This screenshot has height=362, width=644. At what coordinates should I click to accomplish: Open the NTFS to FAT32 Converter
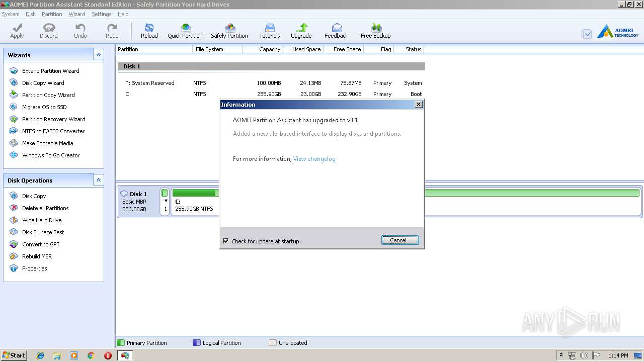coord(47,131)
